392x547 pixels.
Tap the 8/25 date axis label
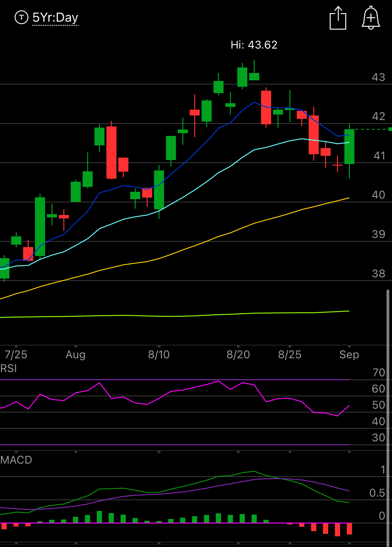click(290, 355)
